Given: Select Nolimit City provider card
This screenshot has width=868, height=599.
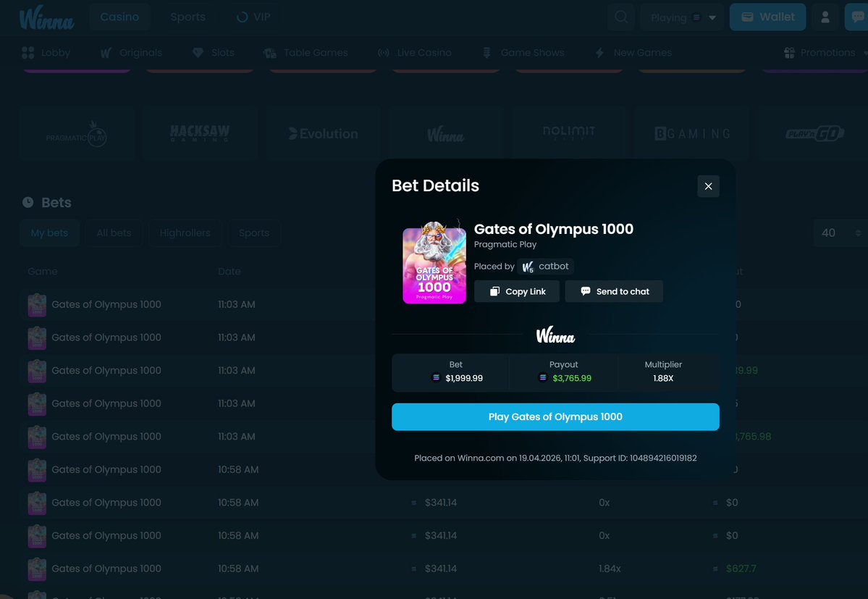Looking at the screenshot, I should coord(569,133).
